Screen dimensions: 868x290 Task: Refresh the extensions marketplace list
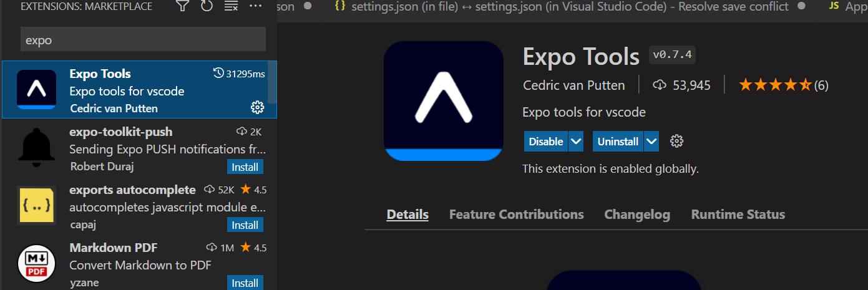coord(207,6)
